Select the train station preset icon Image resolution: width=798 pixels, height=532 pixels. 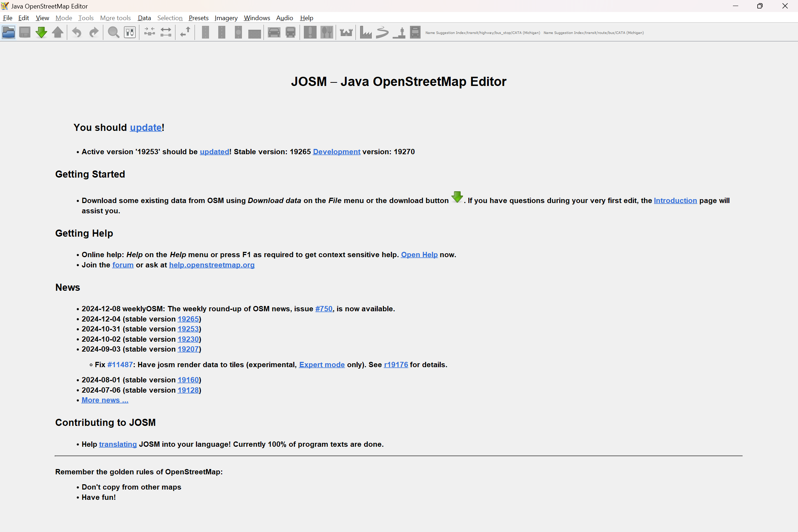415,33
